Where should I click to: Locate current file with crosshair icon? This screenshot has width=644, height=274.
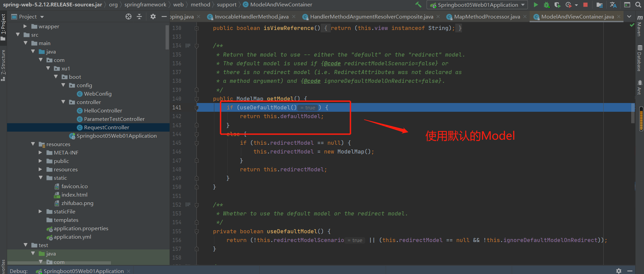(129, 16)
